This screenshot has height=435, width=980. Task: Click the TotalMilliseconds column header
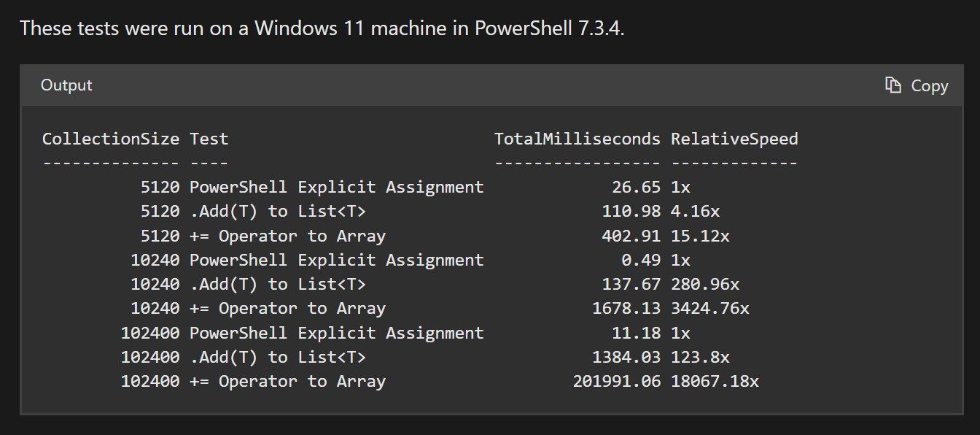point(577,139)
